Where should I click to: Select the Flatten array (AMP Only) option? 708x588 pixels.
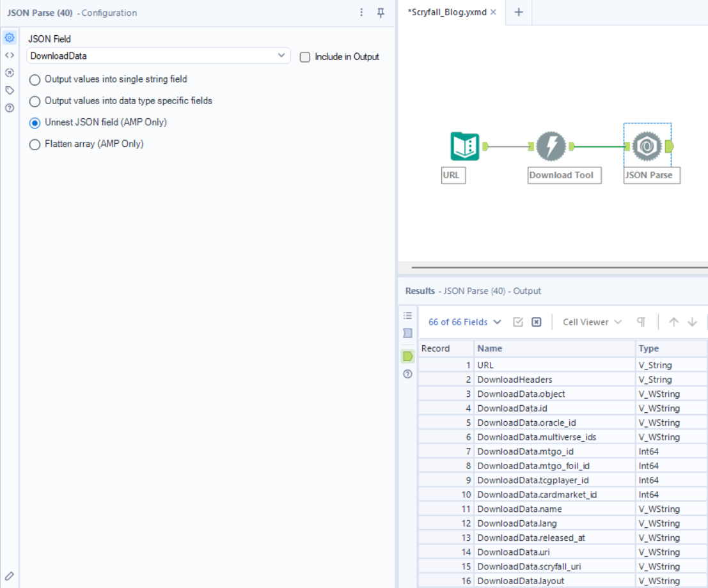[x=35, y=144]
